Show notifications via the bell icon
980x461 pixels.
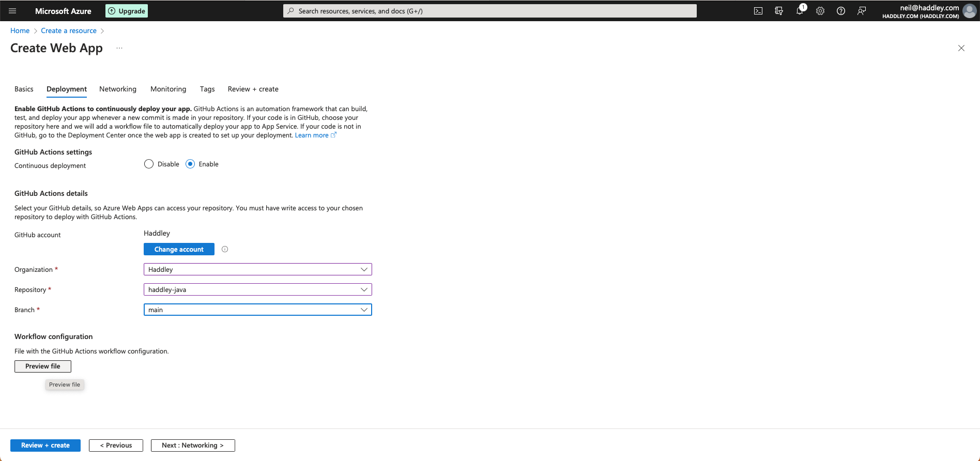[800, 11]
